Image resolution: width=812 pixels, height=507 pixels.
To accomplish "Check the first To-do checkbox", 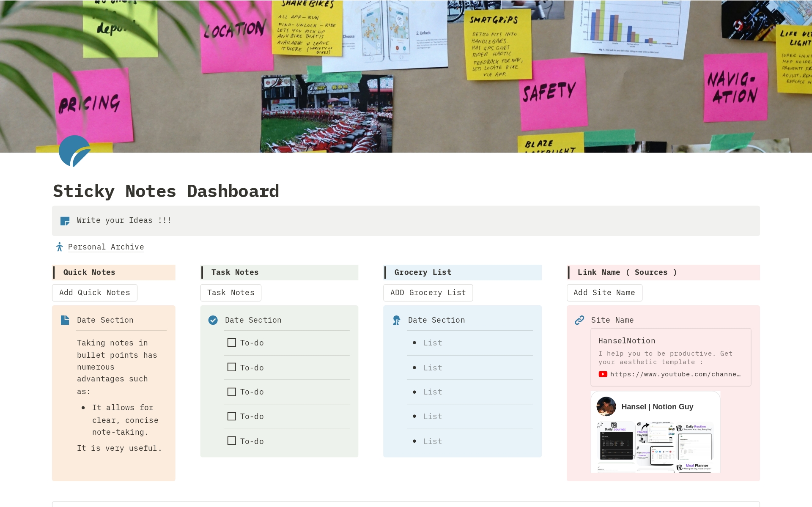I will (231, 343).
